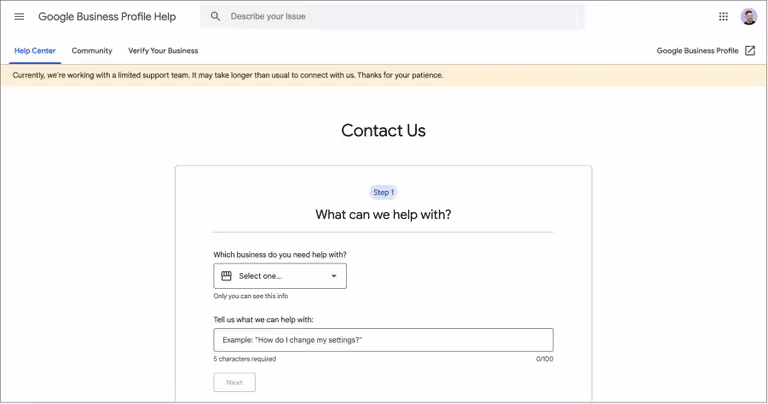
Task: Click the help topic text field
Action: click(x=383, y=340)
